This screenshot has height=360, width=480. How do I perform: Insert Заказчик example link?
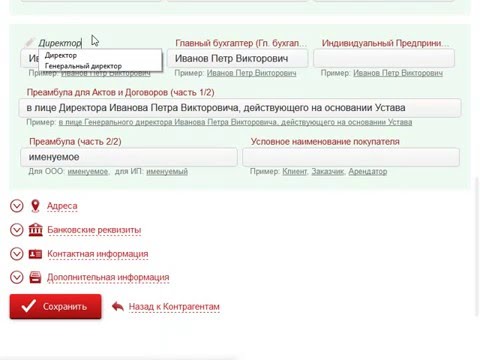click(x=328, y=172)
